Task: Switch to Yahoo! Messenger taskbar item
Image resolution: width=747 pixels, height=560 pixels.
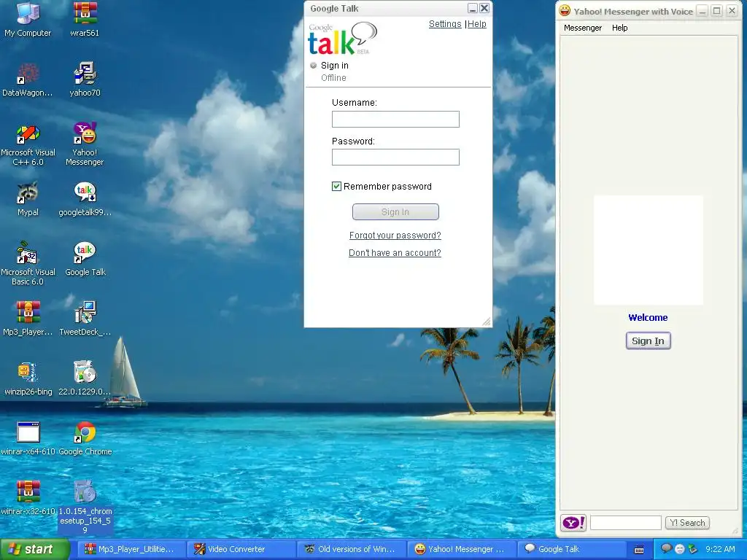Action: 462,549
